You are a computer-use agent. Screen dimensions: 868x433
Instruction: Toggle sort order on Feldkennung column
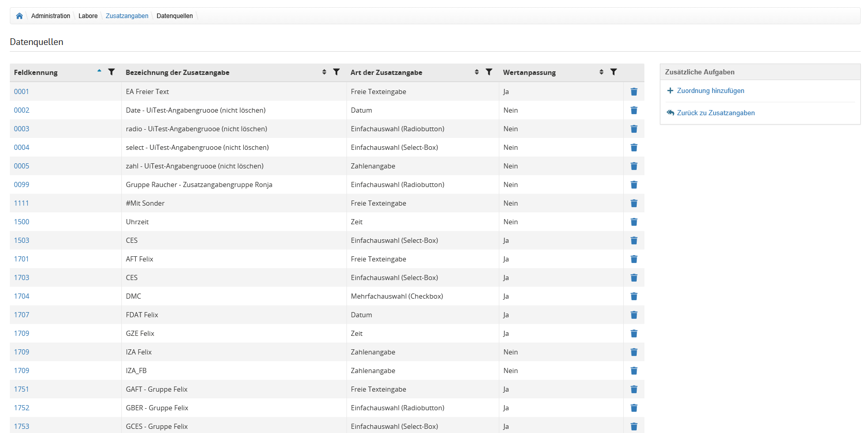(99, 71)
